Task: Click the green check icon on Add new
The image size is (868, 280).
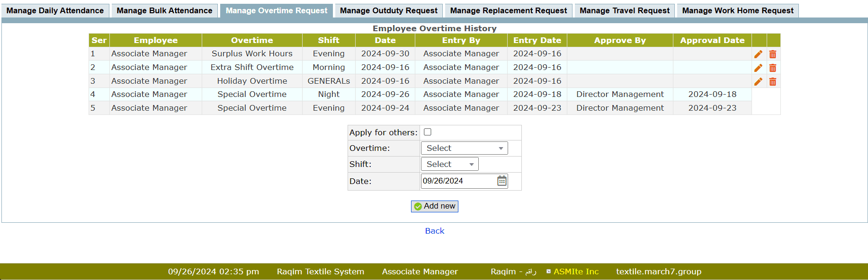Action: coord(418,206)
